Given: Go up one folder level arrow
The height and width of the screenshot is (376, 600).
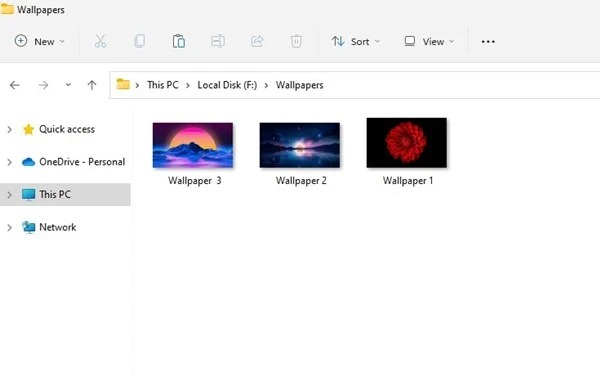Looking at the screenshot, I should pyautogui.click(x=91, y=85).
